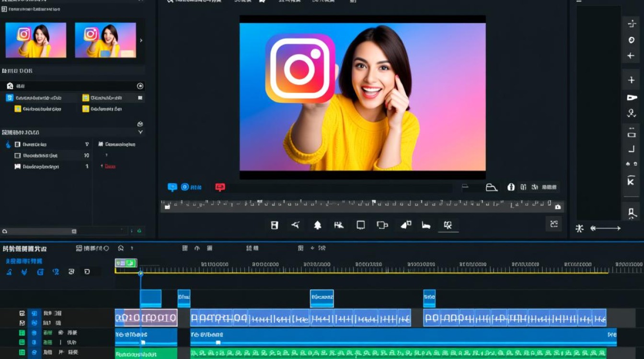This screenshot has width=644, height=359.
Task: Select the circle tool in the right sidebar
Action: coord(631,40)
